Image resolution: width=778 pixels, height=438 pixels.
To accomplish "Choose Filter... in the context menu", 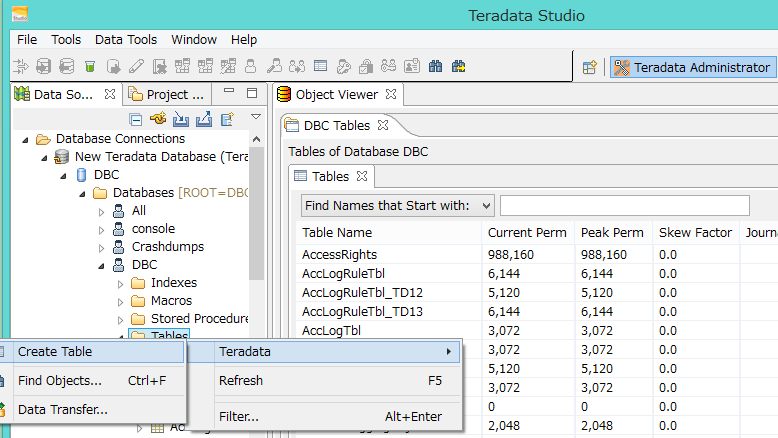I will (x=325, y=417).
